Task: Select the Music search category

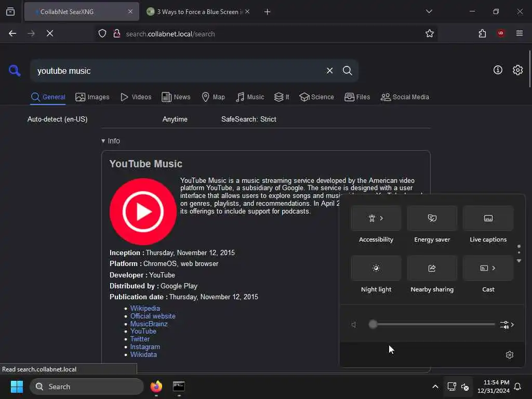Action: (x=250, y=97)
